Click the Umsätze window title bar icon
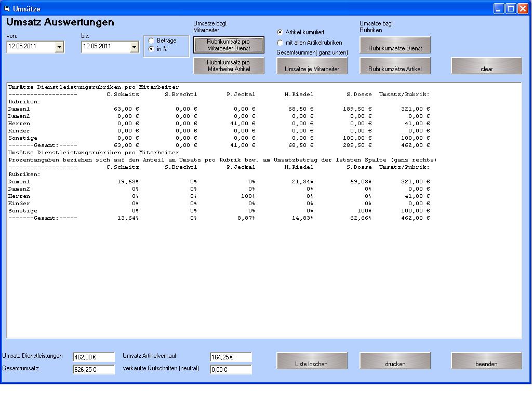532x403 pixels. pyautogui.click(x=7, y=9)
